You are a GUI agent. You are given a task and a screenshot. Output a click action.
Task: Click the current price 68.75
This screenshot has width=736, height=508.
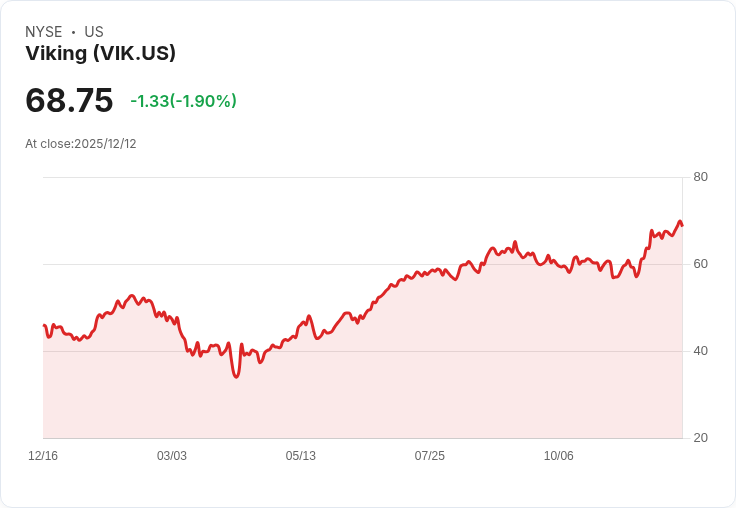[x=69, y=100]
